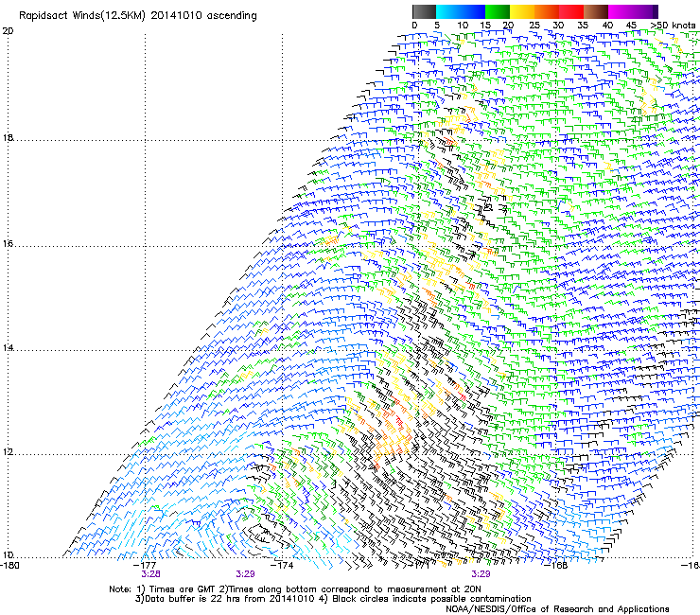Screen dimensions: 700x615
Task: Click the title 'Rapidscat Winds(12.5KM) 20141010 ascending'
Action: click(x=138, y=16)
